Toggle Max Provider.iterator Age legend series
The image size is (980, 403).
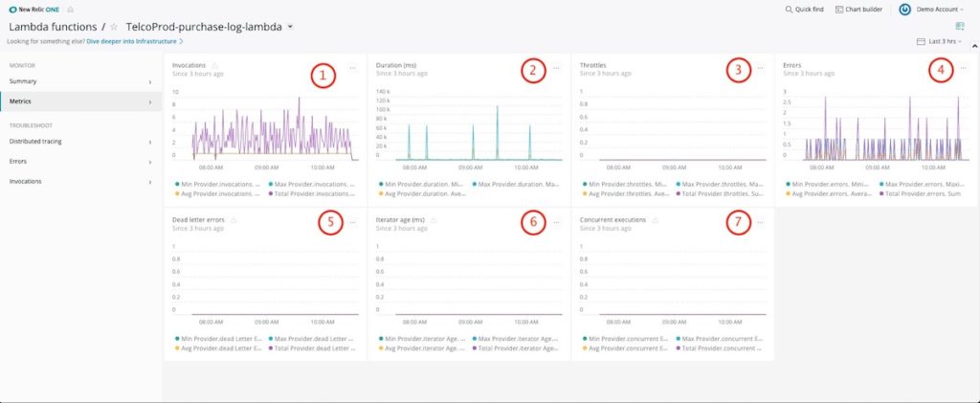point(516,339)
